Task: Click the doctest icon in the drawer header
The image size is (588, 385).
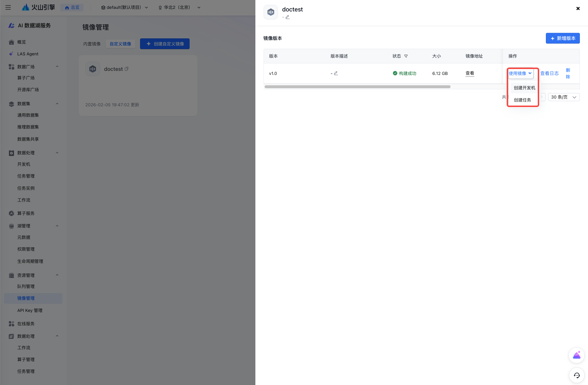Action: coord(271,12)
